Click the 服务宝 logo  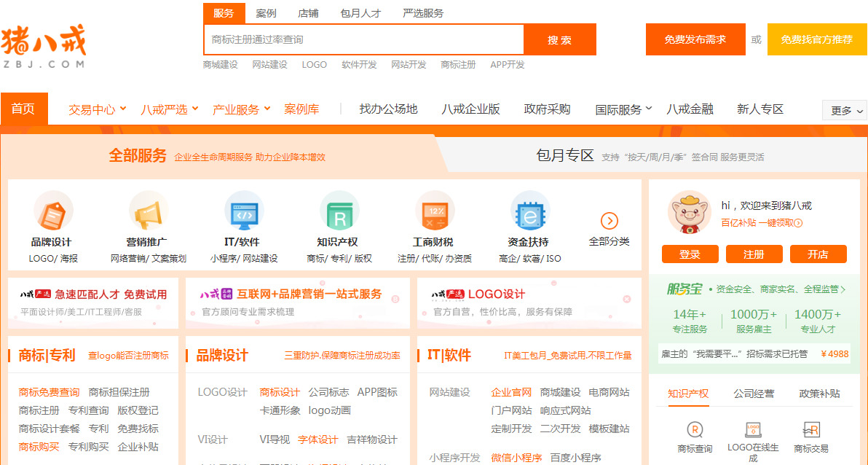click(x=684, y=289)
